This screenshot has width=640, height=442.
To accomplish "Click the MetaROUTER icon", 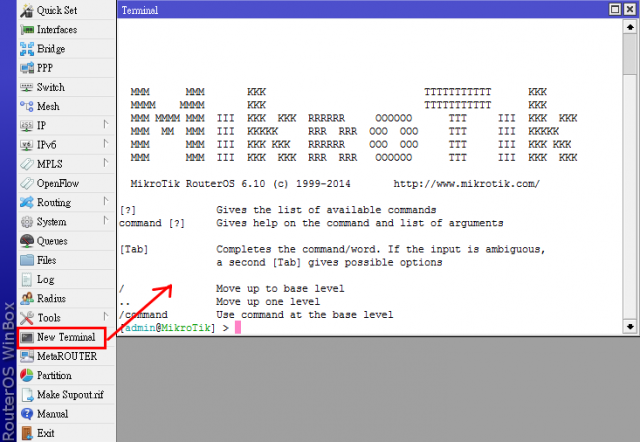I will click(27, 356).
